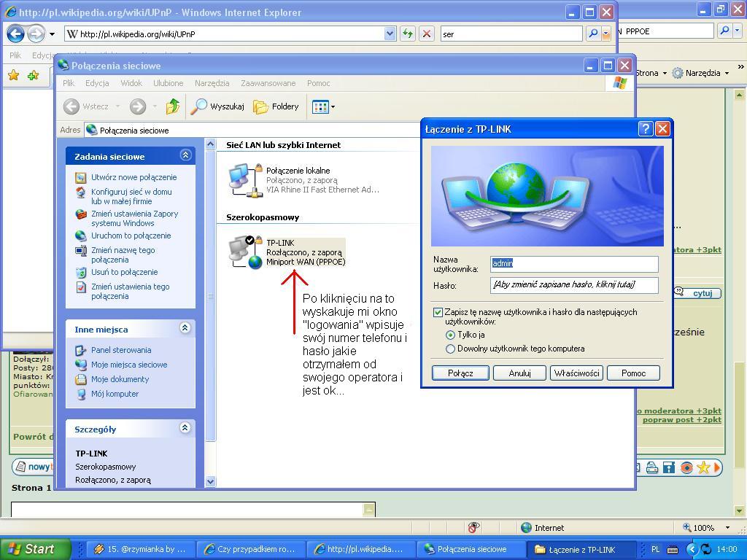747x560 pixels.
Task: Click the Up folder icon in toolbar
Action: (x=172, y=106)
